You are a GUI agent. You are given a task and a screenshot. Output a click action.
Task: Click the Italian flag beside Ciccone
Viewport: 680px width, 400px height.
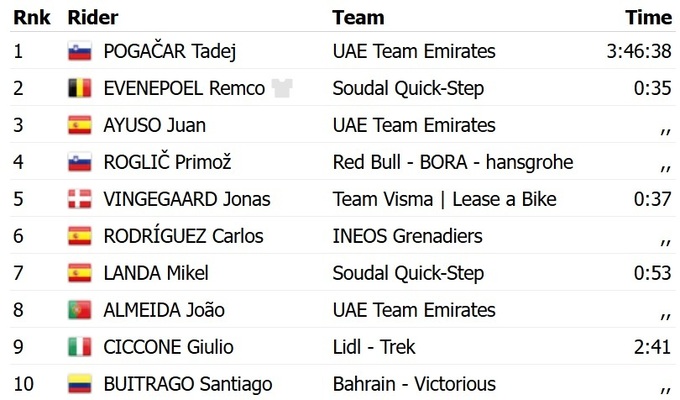(x=79, y=348)
